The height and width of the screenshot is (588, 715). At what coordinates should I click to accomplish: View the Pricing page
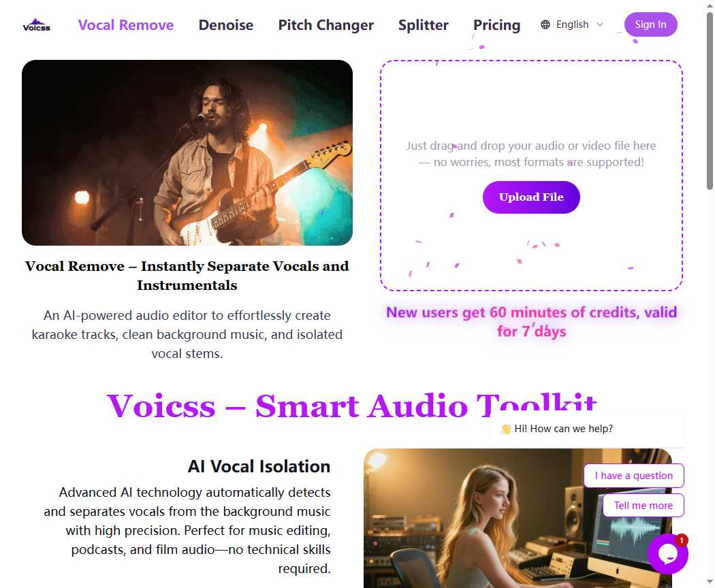[x=496, y=25]
